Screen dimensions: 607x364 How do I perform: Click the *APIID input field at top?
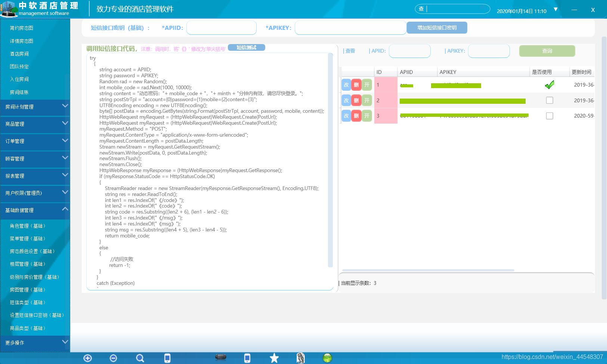point(222,28)
